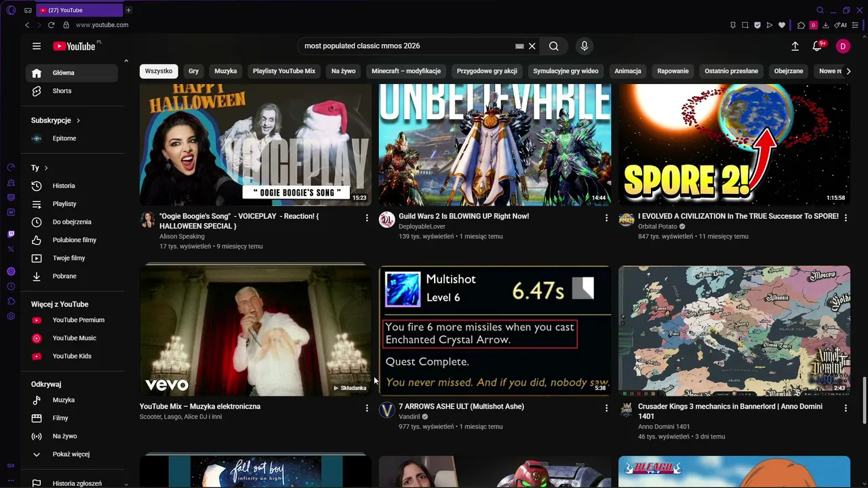This screenshot has width=868, height=488.
Task: Open options menu for Oogie Boogie's Song video
Action: click(367, 218)
